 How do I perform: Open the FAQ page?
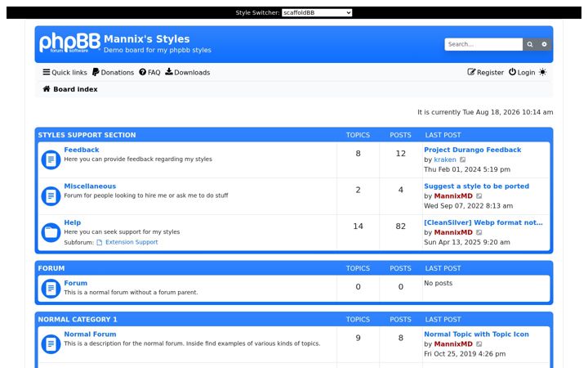149,73
